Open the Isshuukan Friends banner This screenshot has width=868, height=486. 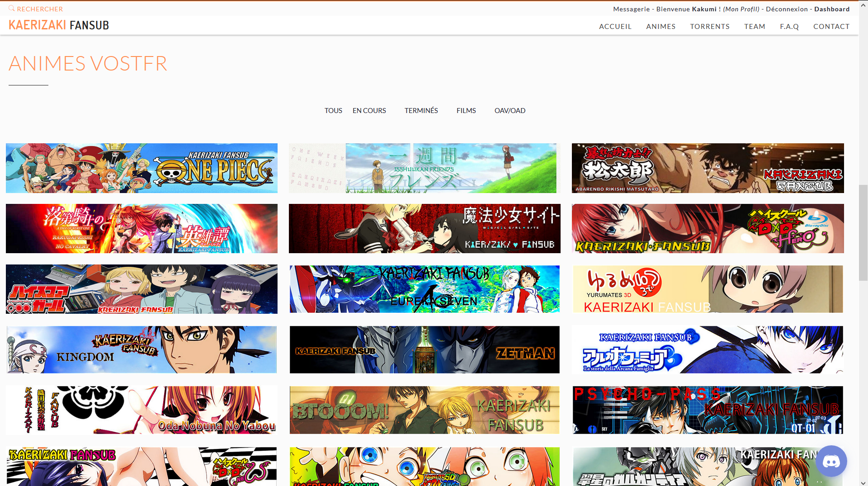[x=425, y=168]
